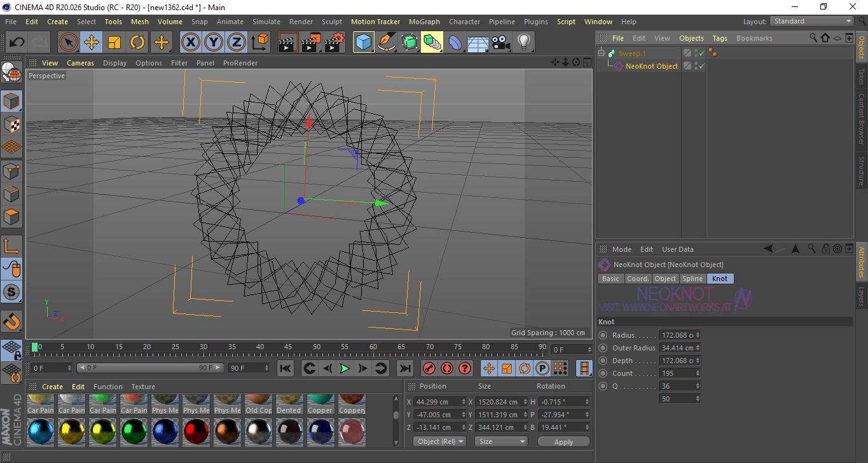Toggle Count animation keyframe circle
The image size is (868, 463).
pos(603,373)
